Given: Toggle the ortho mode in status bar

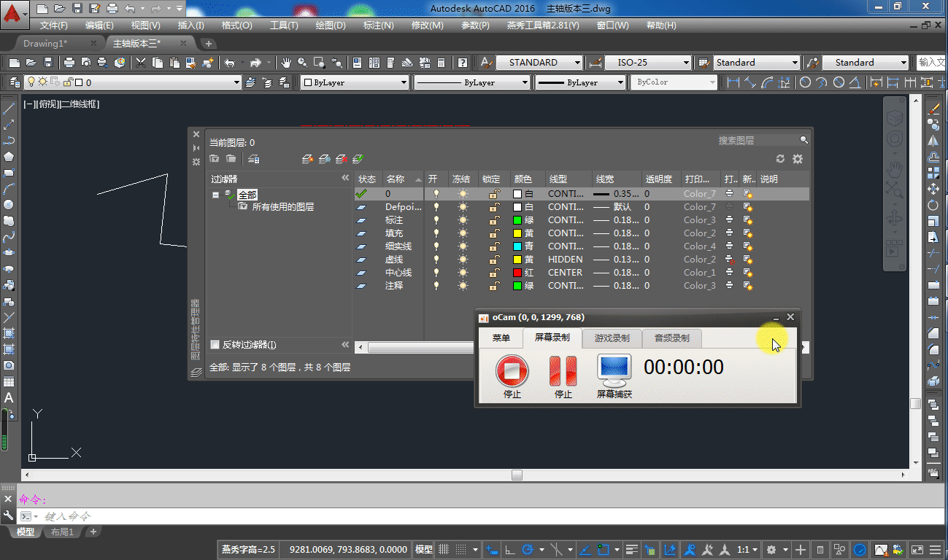Looking at the screenshot, I should pyautogui.click(x=509, y=550).
